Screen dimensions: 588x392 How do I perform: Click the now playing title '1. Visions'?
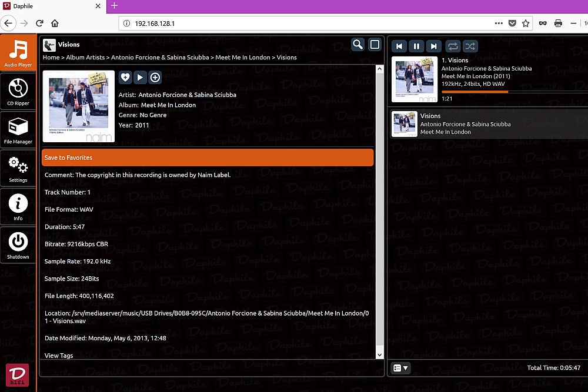coord(455,61)
